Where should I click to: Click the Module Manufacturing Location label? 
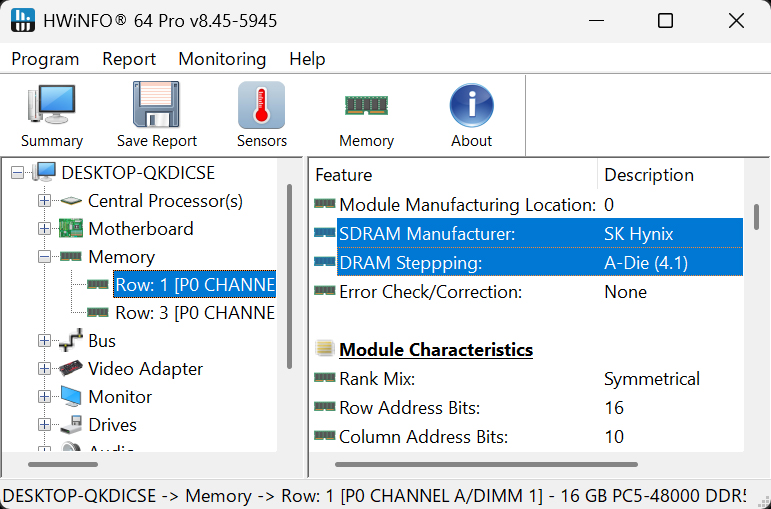(468, 205)
